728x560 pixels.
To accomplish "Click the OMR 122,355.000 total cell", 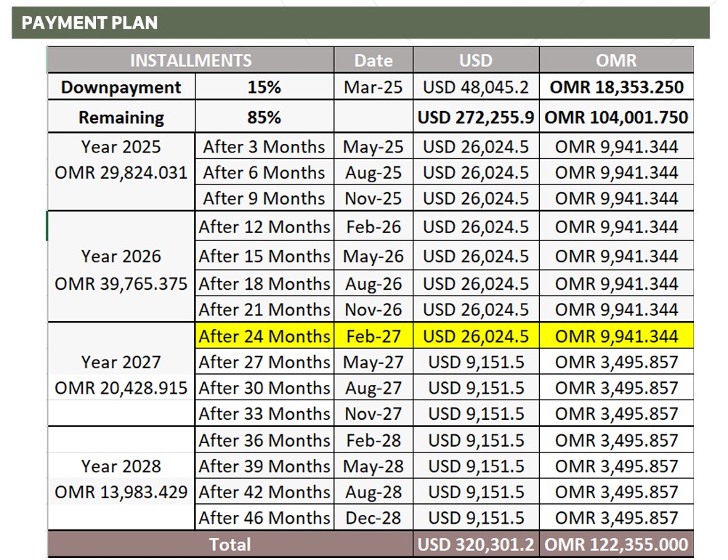I will tap(616, 544).
